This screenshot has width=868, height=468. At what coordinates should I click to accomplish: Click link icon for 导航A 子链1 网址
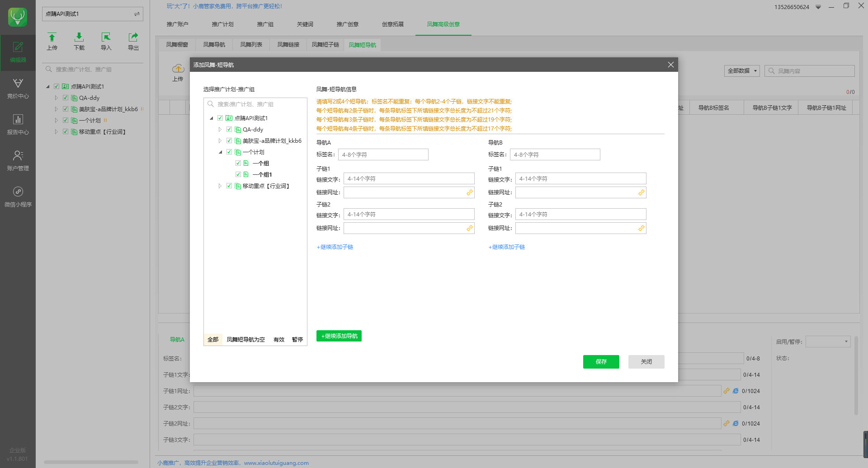pyautogui.click(x=470, y=192)
